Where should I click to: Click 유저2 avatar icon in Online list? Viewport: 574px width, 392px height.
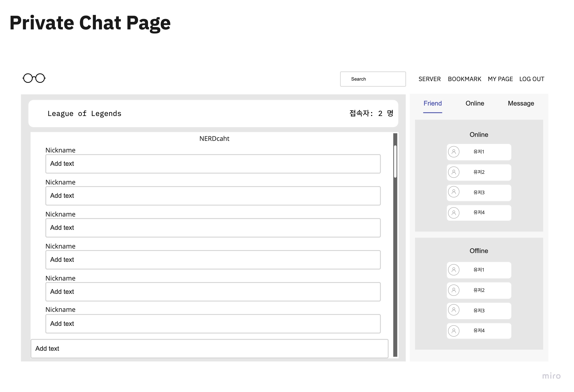[x=453, y=172]
